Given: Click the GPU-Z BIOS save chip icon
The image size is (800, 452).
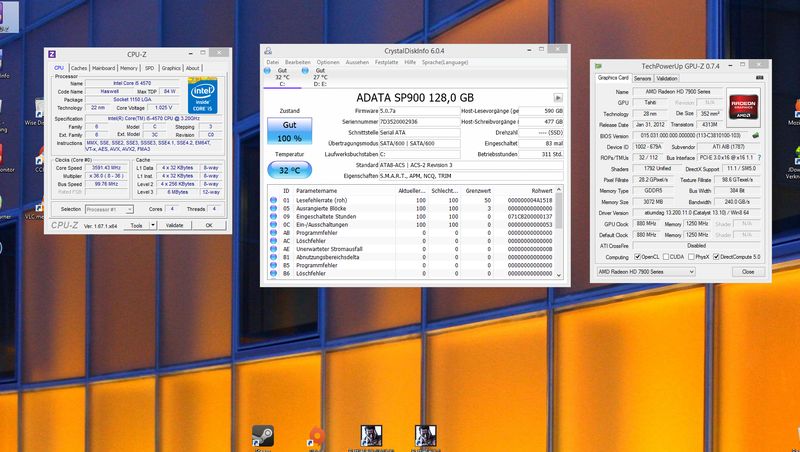Looking at the screenshot, I should pyautogui.click(x=756, y=136).
